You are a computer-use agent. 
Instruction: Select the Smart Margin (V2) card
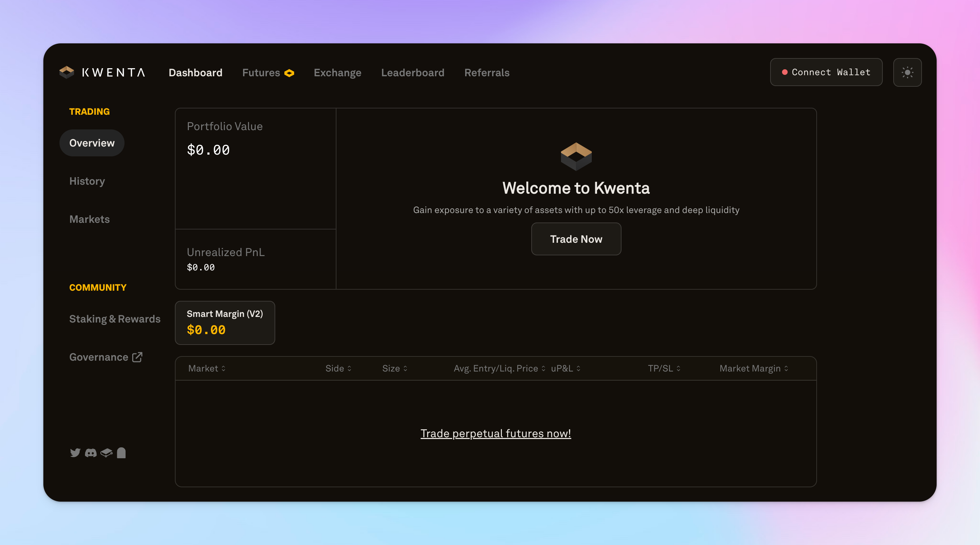click(x=225, y=323)
